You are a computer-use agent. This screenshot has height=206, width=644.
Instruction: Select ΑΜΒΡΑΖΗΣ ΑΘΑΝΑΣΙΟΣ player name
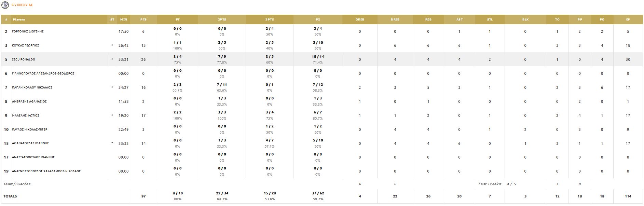[x=29, y=101]
